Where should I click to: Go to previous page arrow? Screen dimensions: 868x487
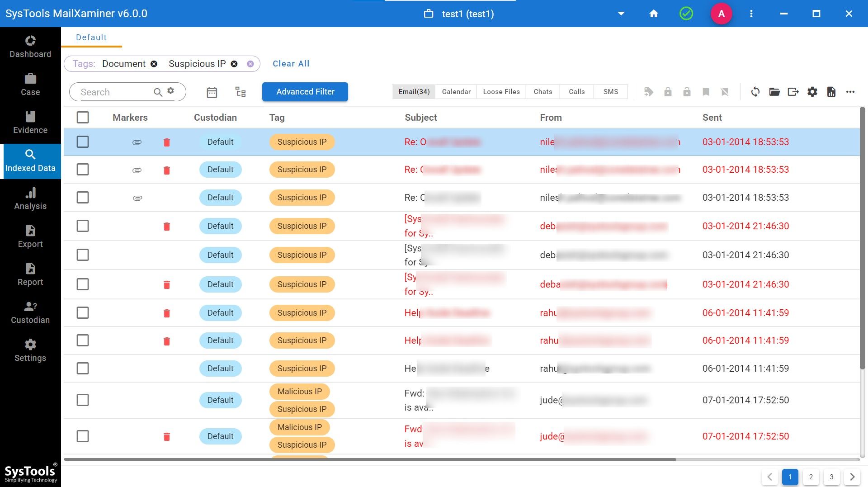pos(770,477)
